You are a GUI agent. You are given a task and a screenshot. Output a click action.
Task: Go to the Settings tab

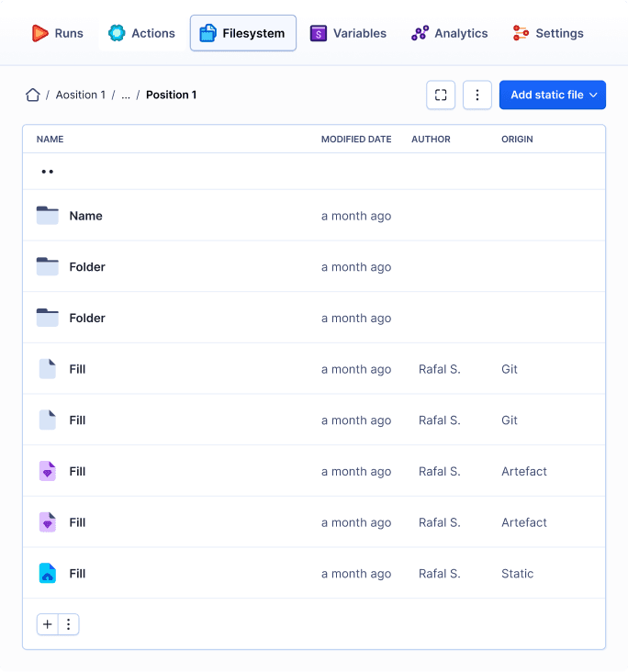[548, 33]
